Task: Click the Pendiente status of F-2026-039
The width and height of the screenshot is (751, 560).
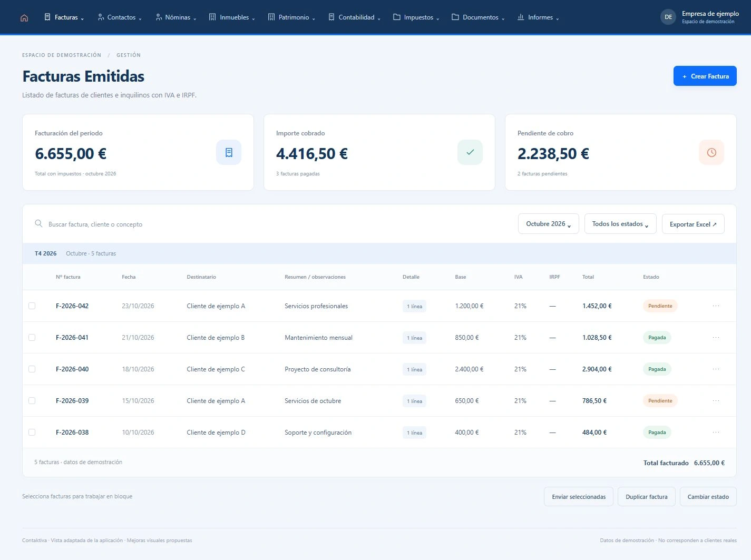Action: coord(660,401)
